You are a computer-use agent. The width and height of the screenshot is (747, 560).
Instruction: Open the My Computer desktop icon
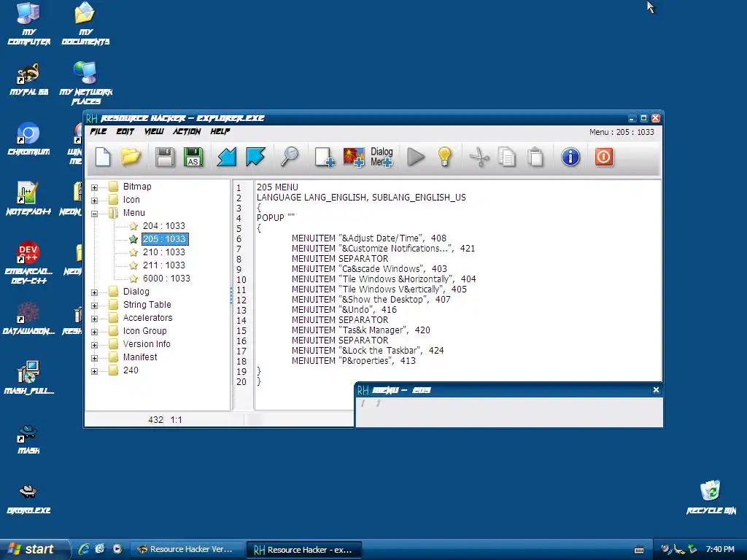tap(28, 24)
